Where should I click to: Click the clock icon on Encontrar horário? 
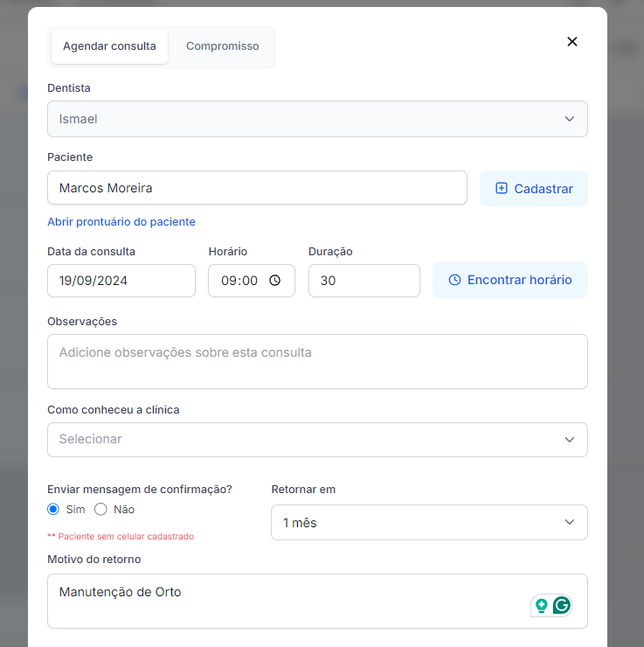click(x=454, y=280)
